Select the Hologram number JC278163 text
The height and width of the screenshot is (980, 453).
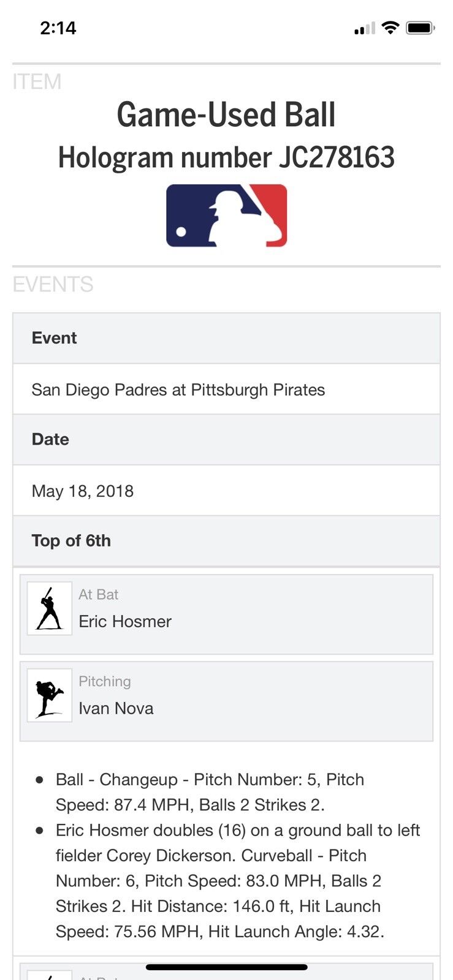(226, 157)
